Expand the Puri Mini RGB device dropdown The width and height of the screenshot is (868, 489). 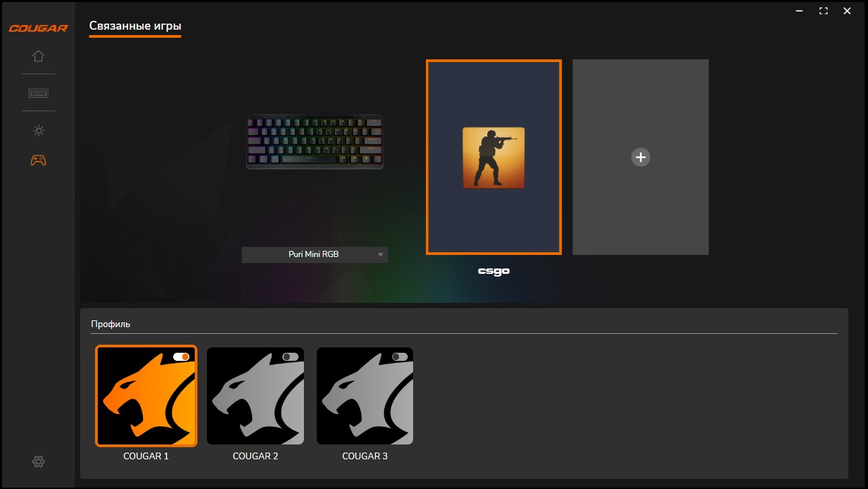pos(314,255)
